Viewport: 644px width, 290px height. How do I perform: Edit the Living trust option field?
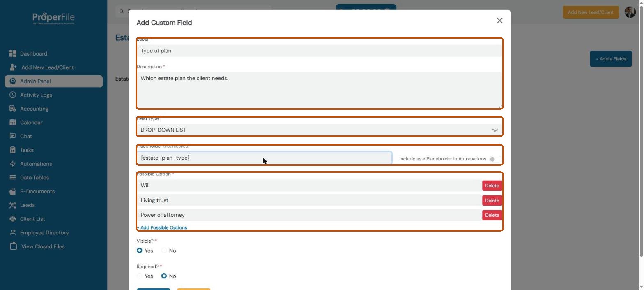point(309,200)
